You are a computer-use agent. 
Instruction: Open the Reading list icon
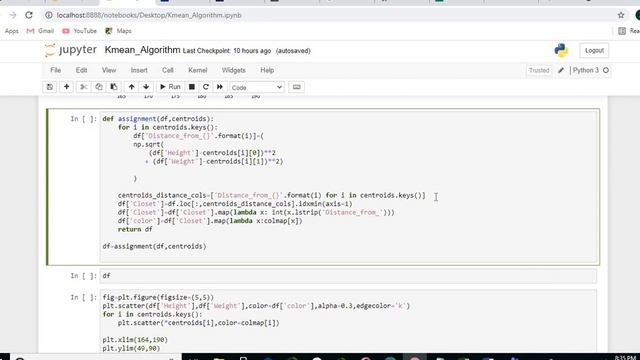(622, 31)
